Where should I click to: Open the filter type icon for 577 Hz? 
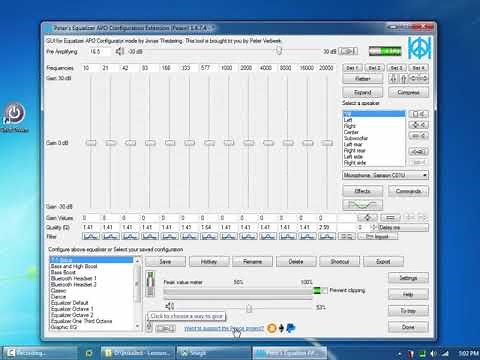[209, 236]
